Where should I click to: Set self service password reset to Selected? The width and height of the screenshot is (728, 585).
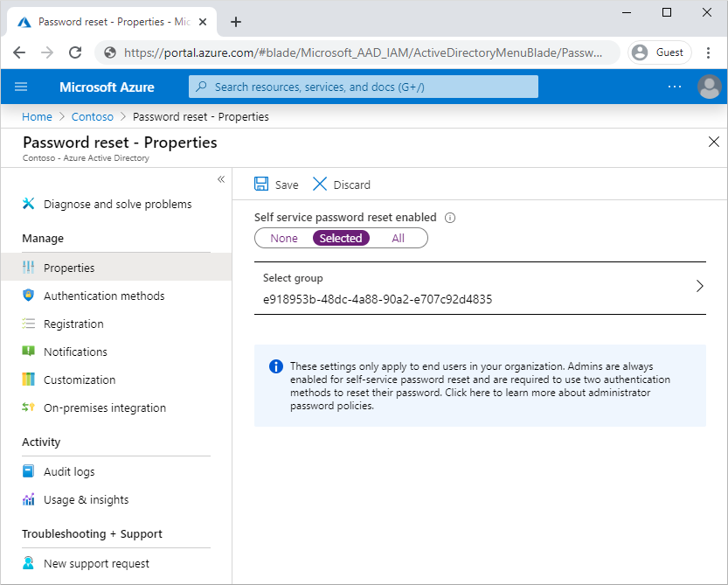[x=341, y=238]
